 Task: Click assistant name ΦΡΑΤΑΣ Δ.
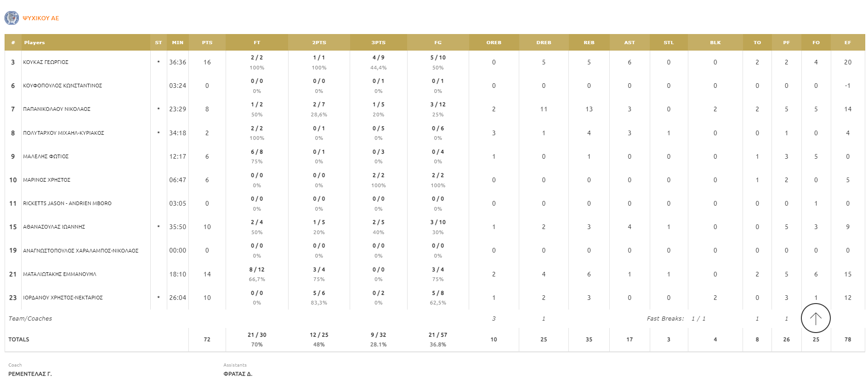coord(238,374)
